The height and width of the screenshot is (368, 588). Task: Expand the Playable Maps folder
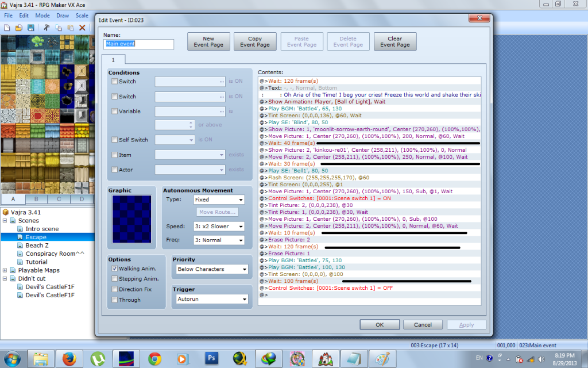pos(5,270)
